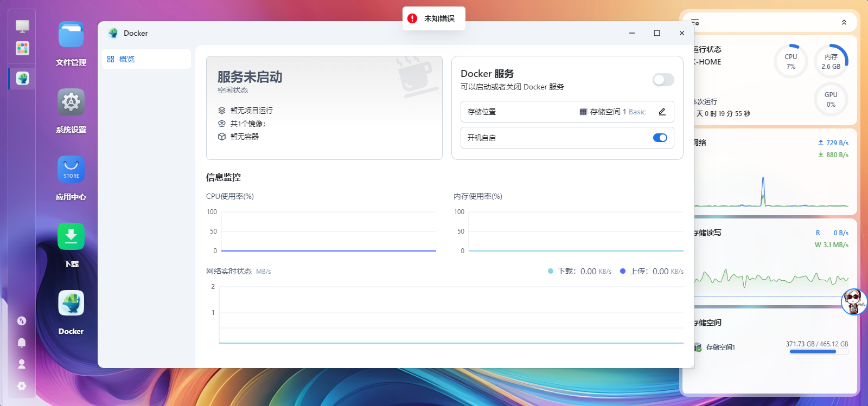Click the 'W 3.1 MB/s' write speed
868x406 pixels.
(832, 245)
